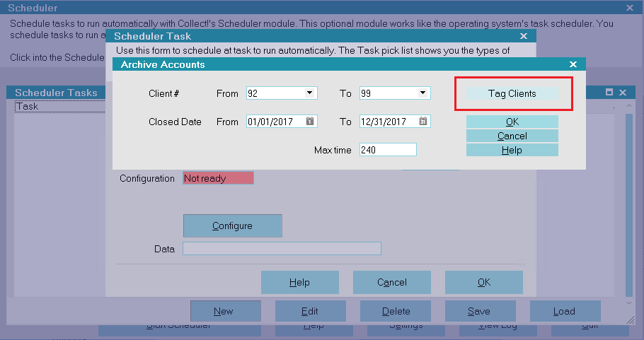Viewport: 644px width, 340px height.
Task: Click OK in Scheduler Task form
Action: [x=484, y=282]
